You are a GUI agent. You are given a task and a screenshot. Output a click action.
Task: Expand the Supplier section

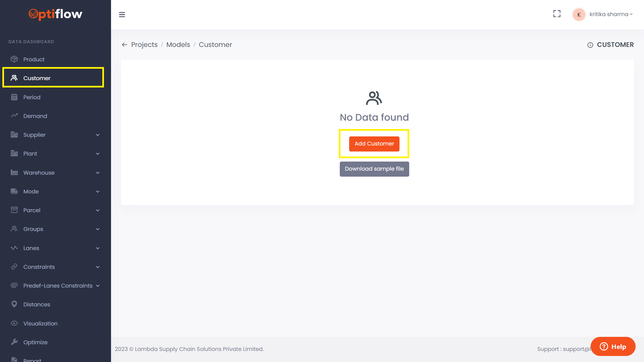click(98, 135)
